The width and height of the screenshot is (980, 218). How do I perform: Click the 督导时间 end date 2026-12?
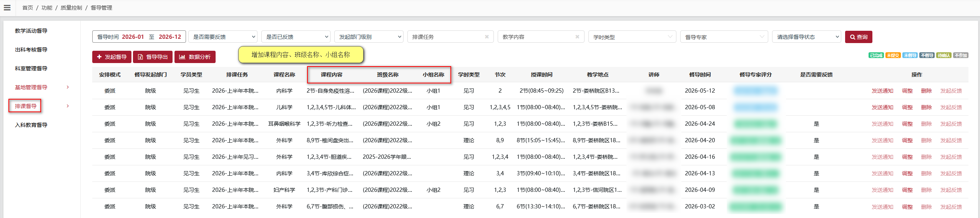pyautogui.click(x=169, y=37)
